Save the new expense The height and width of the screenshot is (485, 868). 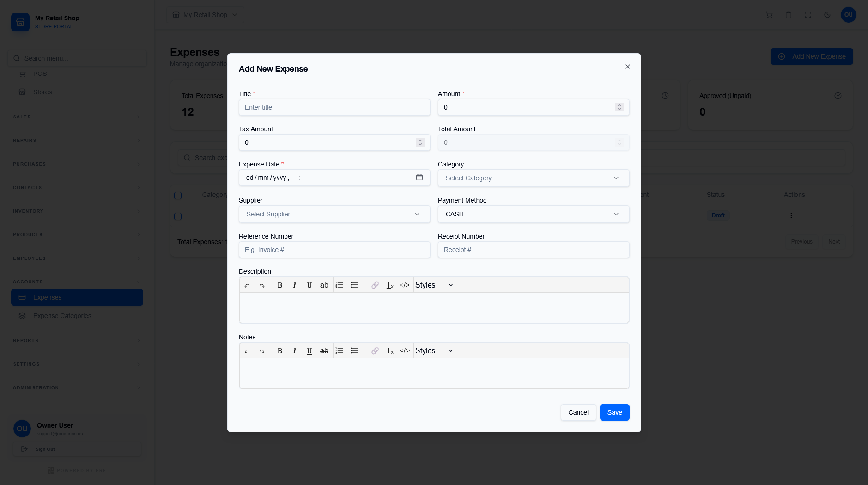coord(614,412)
